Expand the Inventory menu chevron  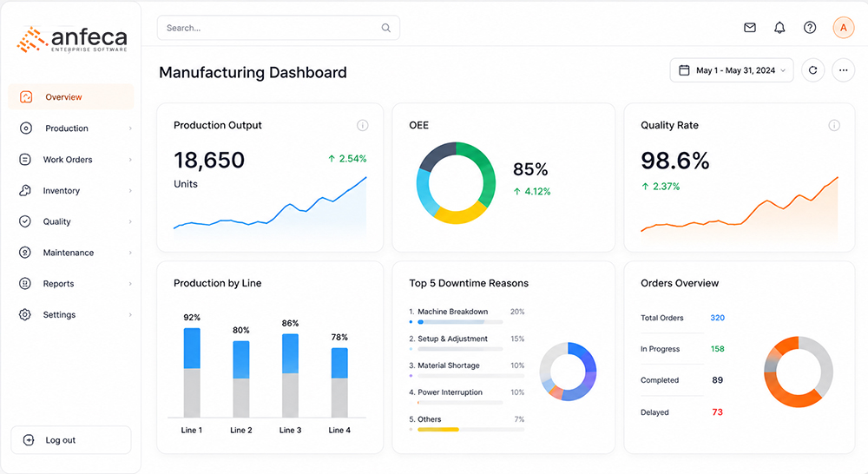(131, 190)
